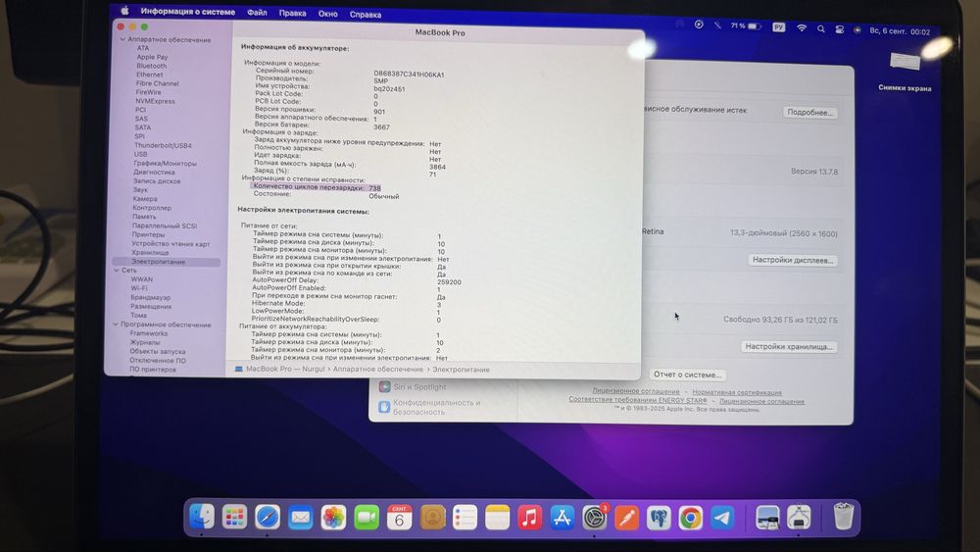Collapse the Аппаратное обеспечение section
Image resolution: width=980 pixels, height=552 pixels.
pyautogui.click(x=122, y=39)
